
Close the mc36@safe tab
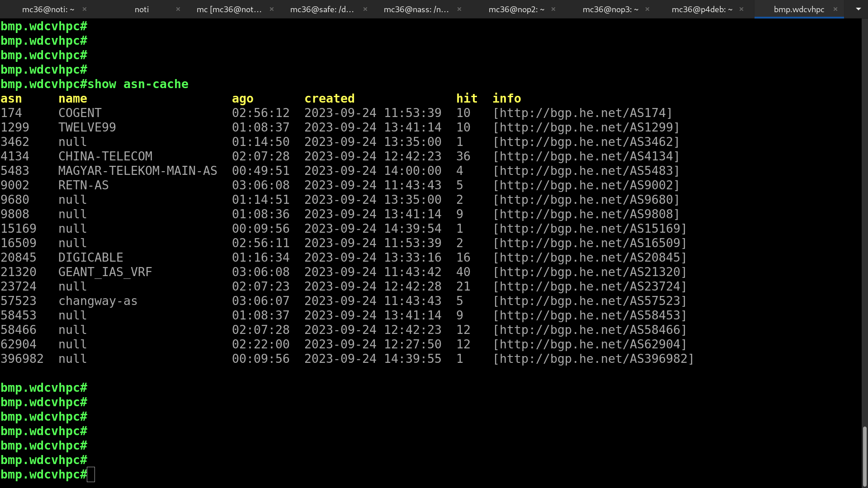point(365,9)
